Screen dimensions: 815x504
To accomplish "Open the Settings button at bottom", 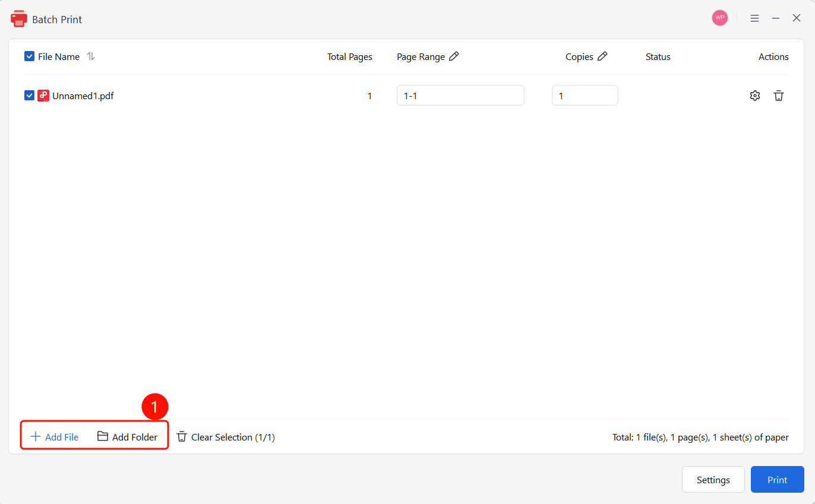I will [713, 480].
